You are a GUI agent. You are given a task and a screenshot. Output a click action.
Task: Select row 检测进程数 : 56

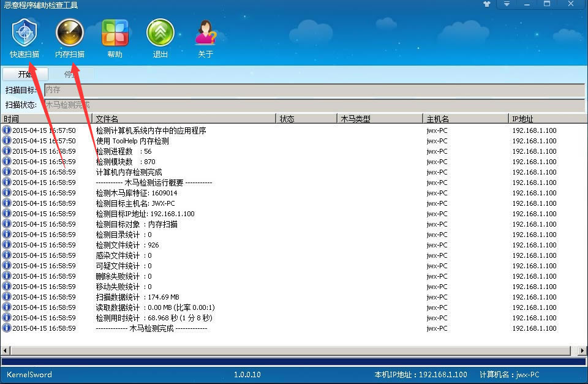coord(294,151)
